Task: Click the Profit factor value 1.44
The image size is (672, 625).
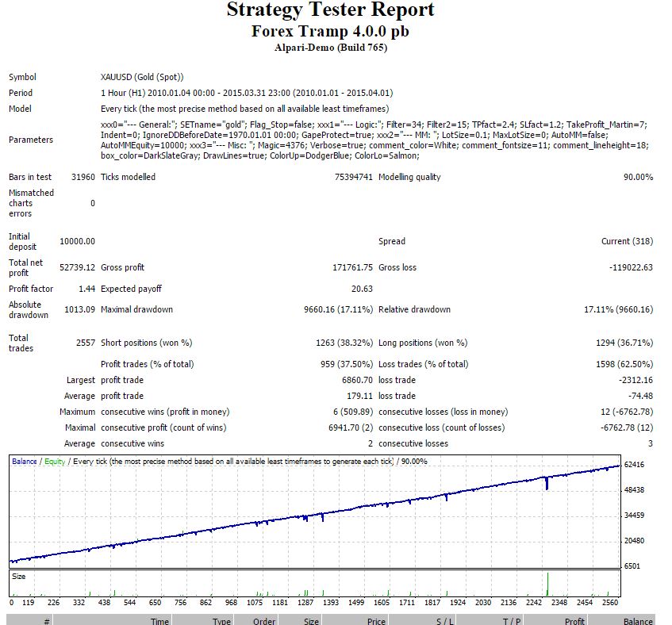Action: pos(87,289)
